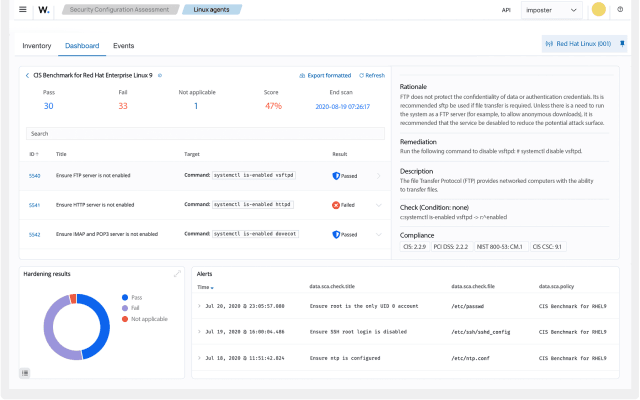Click the Search field for checks
Viewport: 640px width, 400px height.
point(205,133)
